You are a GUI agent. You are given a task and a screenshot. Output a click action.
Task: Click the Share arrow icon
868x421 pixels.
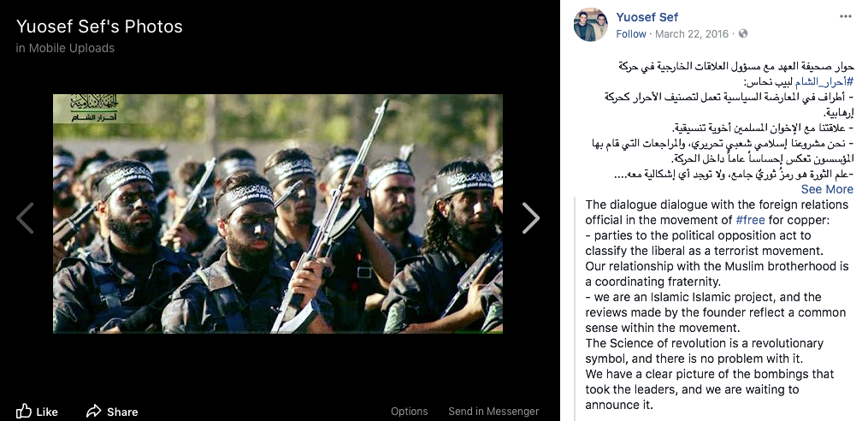pyautogui.click(x=93, y=411)
